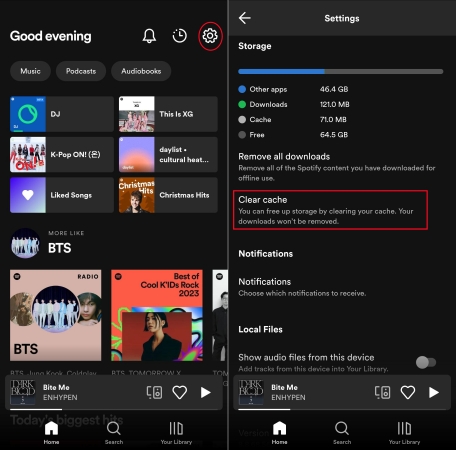Open Home tab in left bottom navigation
456x450 pixels.
tap(51, 433)
